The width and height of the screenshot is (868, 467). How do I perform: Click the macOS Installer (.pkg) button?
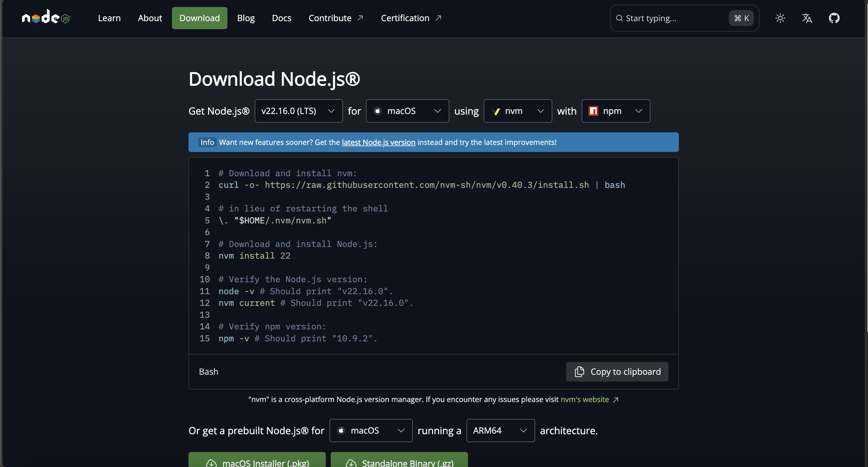pos(257,460)
